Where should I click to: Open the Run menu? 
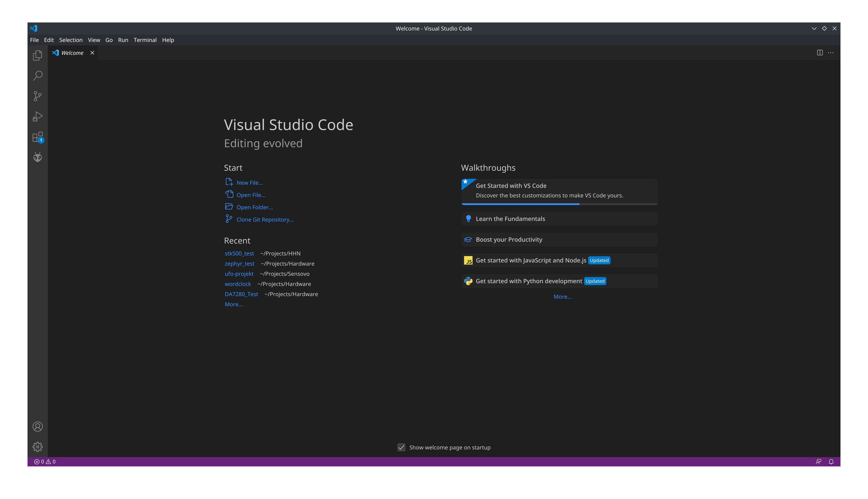[x=123, y=40]
